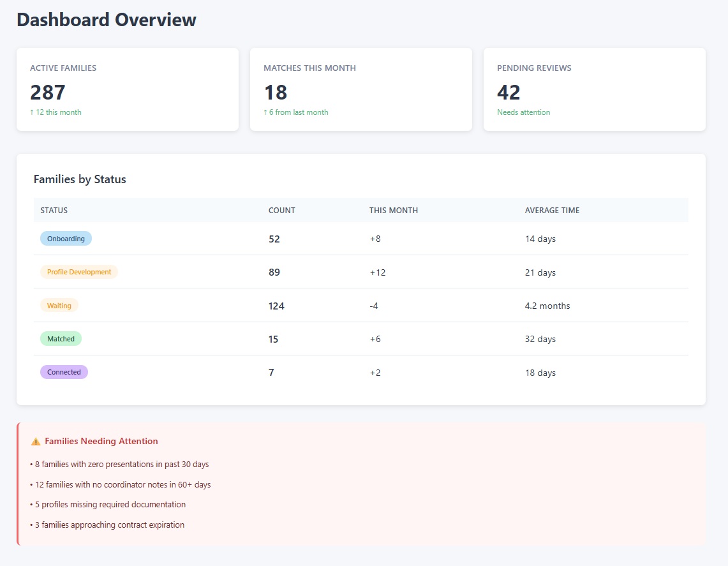Open the Active Families summary card
The width and height of the screenshot is (728, 566).
pyautogui.click(x=128, y=89)
